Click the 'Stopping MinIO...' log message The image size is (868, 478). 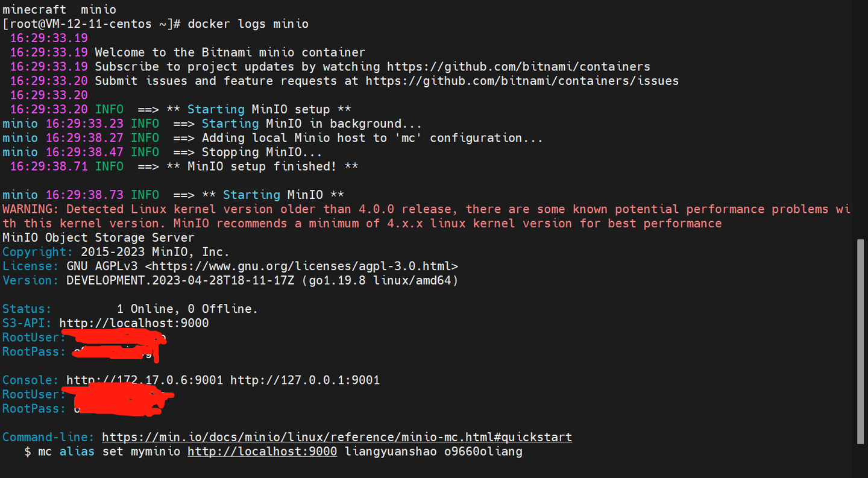pos(262,152)
